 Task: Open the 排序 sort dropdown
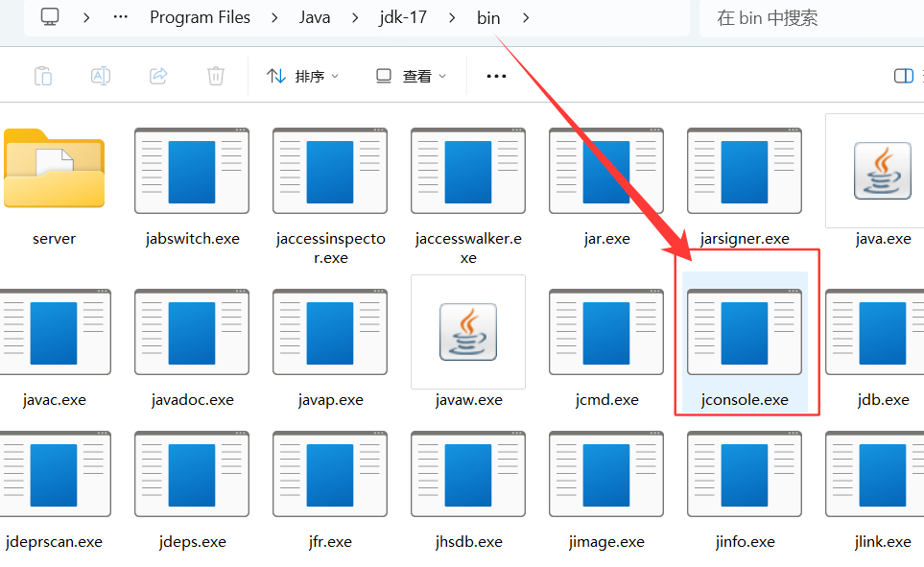pos(302,76)
